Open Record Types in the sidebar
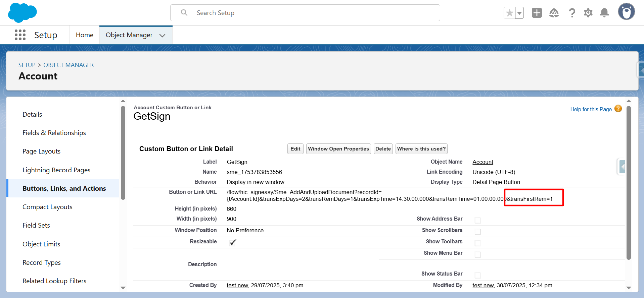Screen dimensions: 644x298 point(42,262)
